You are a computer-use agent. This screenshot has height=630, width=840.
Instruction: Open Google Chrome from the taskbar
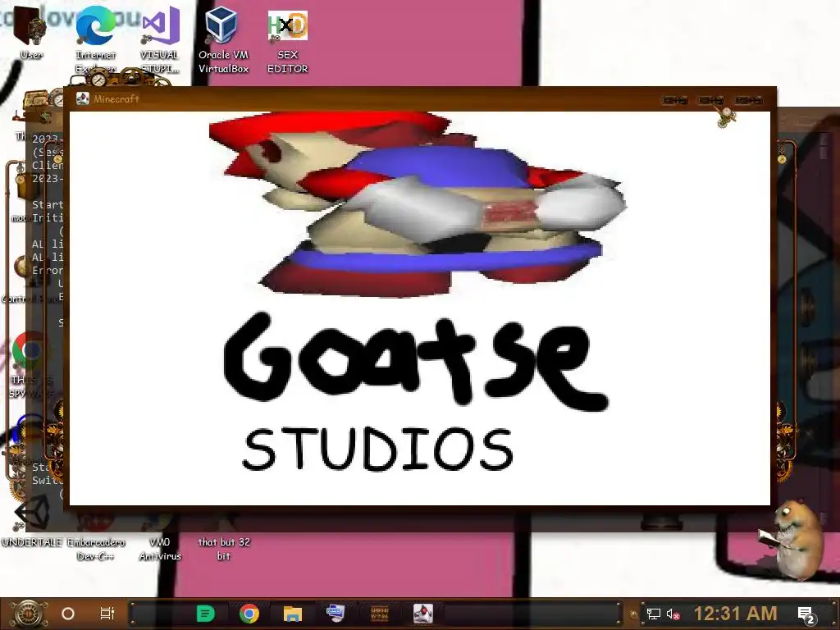249,614
